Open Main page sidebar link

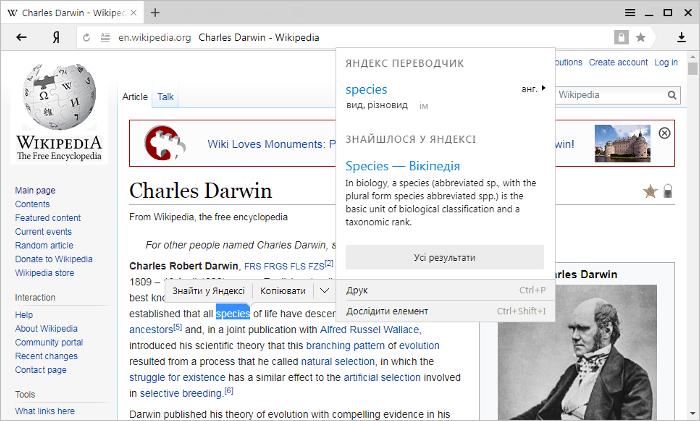coord(35,190)
